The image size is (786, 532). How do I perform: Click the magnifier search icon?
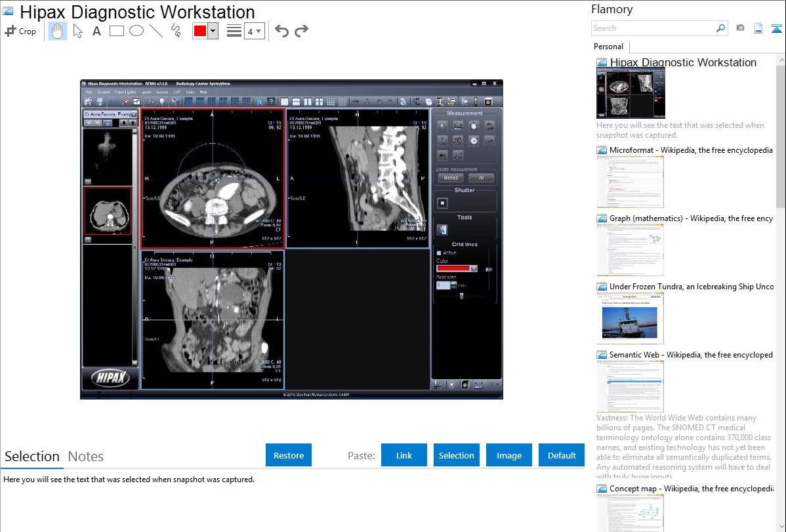click(721, 28)
